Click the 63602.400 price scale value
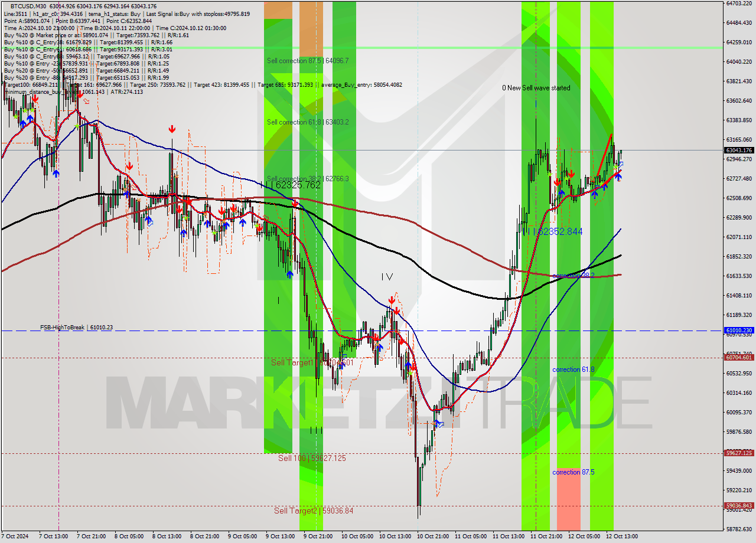 [739, 100]
